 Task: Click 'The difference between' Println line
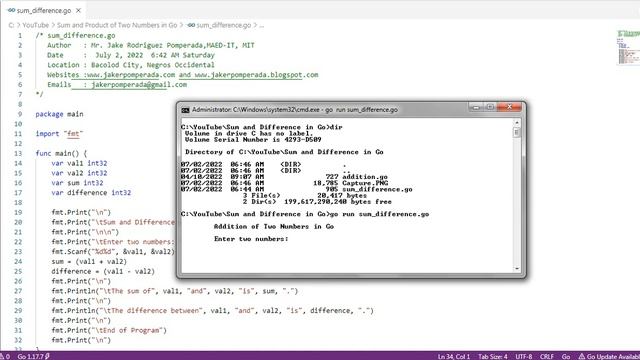point(212,311)
